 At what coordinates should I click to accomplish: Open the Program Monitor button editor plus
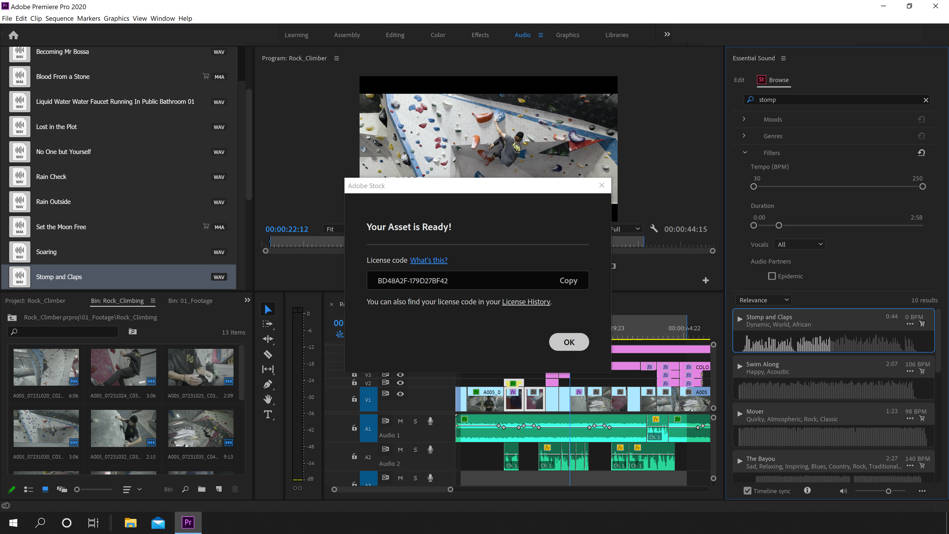point(706,280)
